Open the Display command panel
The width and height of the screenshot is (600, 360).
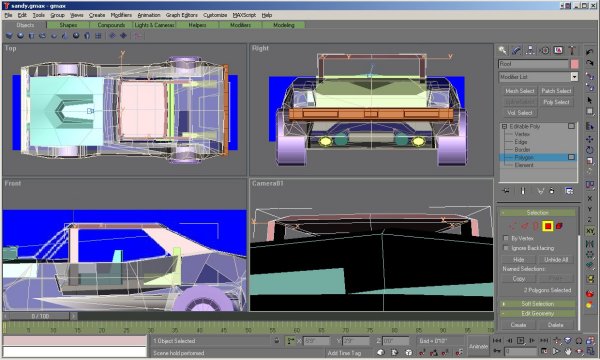[x=558, y=50]
